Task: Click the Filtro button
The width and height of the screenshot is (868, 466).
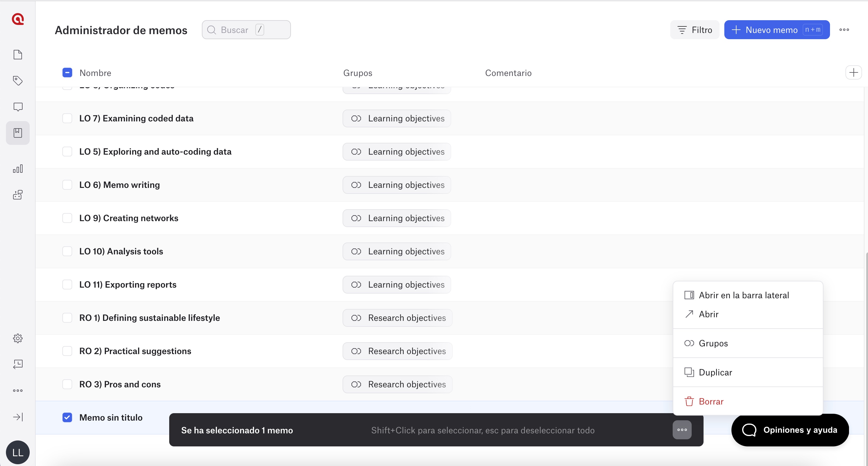Action: (x=694, y=30)
